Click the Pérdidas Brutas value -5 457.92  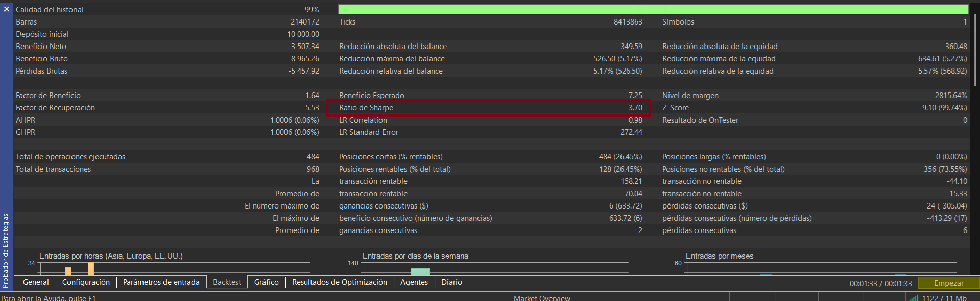[303, 71]
